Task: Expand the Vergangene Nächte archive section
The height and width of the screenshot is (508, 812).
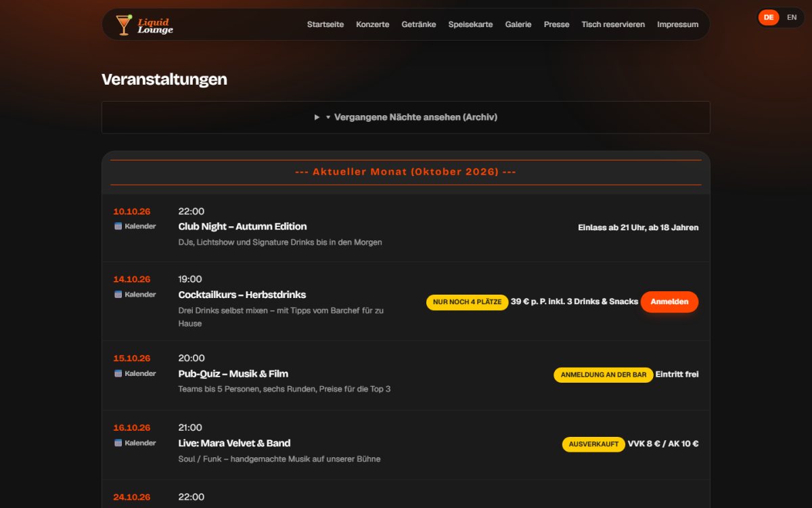Action: [x=406, y=117]
